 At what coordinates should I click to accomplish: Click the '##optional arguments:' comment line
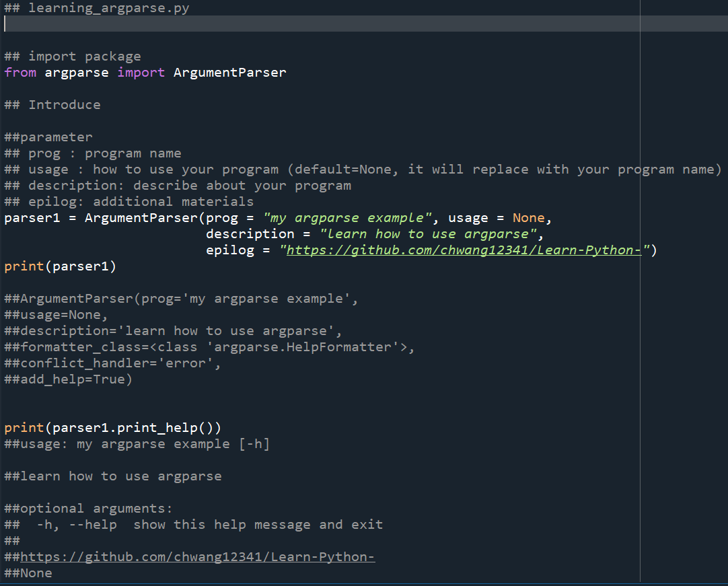tap(87, 508)
